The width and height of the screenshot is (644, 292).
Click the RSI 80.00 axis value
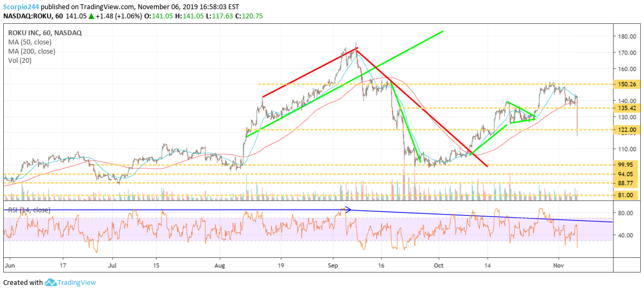coord(626,213)
